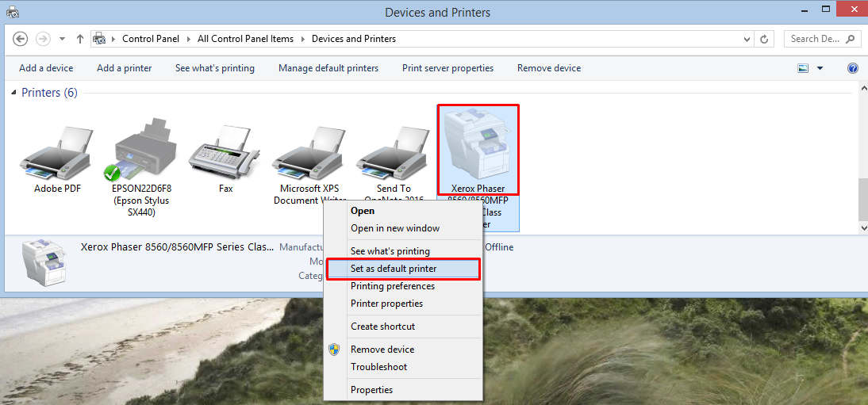Select the Adobe PDF printer icon
Image resolution: width=868 pixels, height=405 pixels.
(x=57, y=153)
